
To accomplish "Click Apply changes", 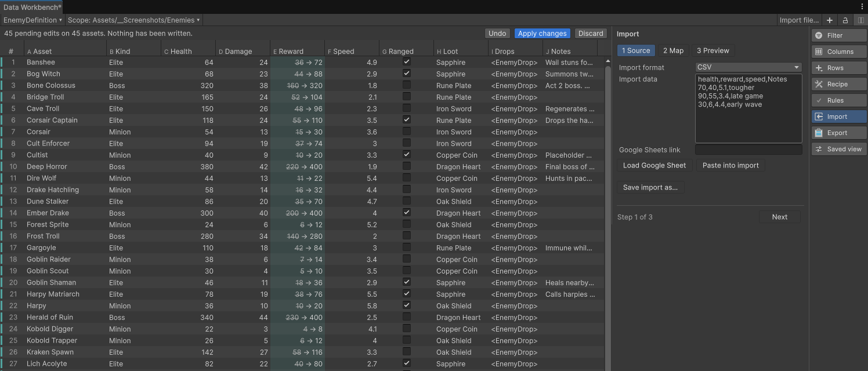I will [x=542, y=34].
